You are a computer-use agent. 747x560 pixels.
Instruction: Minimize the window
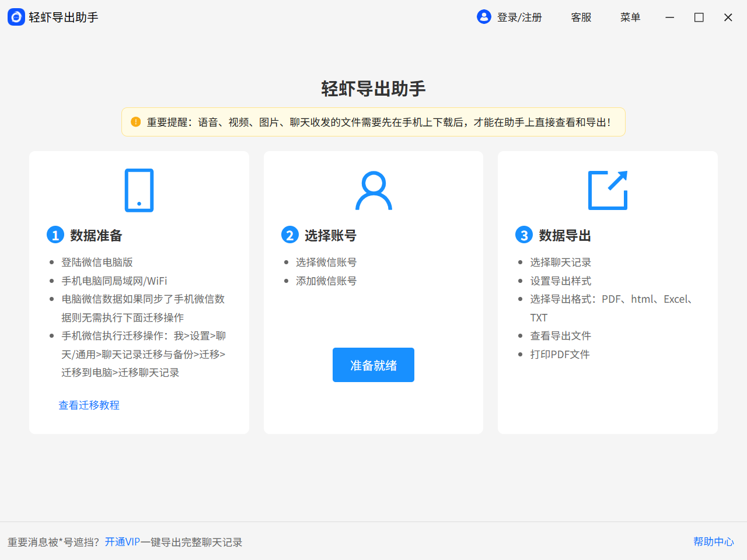click(670, 17)
